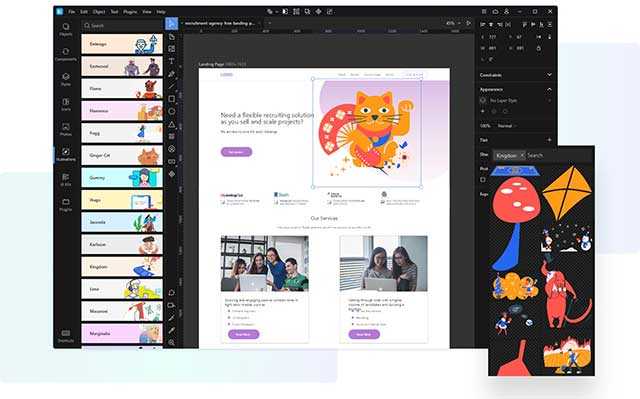Select the Zoom magnifier tool
The image size is (640, 399).
[171, 342]
